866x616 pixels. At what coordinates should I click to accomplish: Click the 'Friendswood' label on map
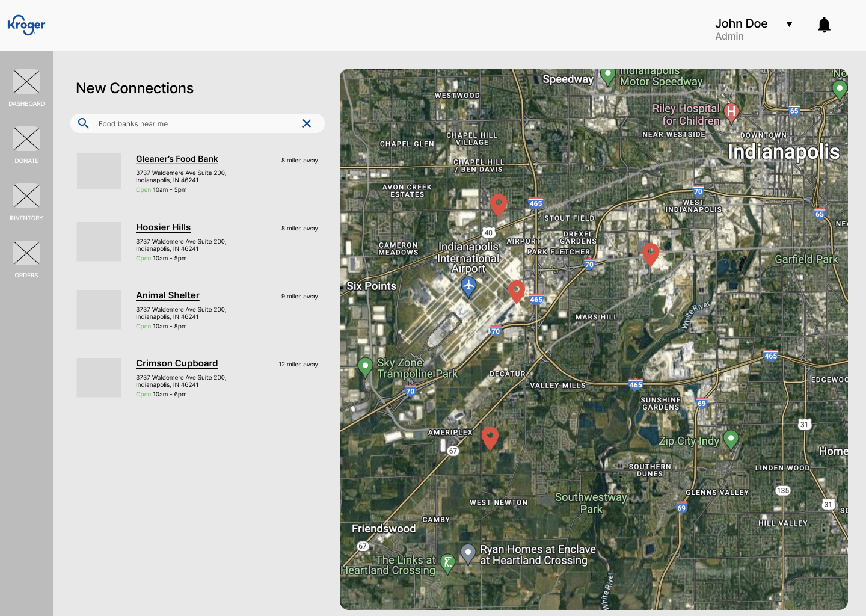point(384,529)
